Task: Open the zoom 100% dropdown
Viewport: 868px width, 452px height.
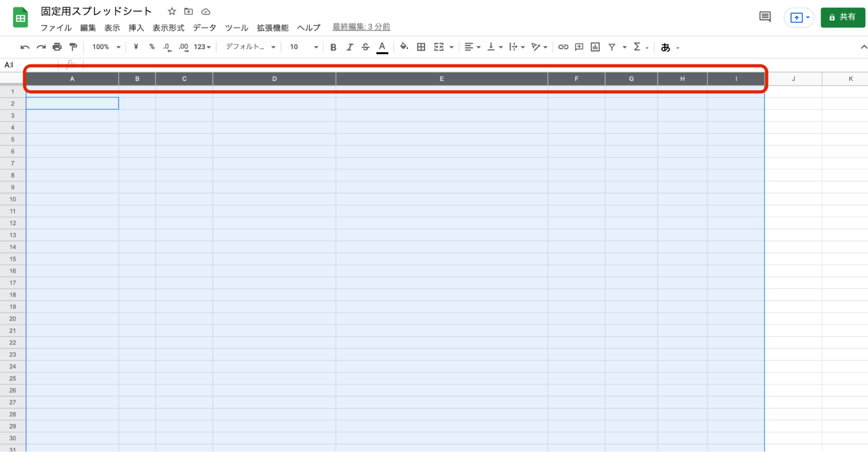Action: point(106,47)
